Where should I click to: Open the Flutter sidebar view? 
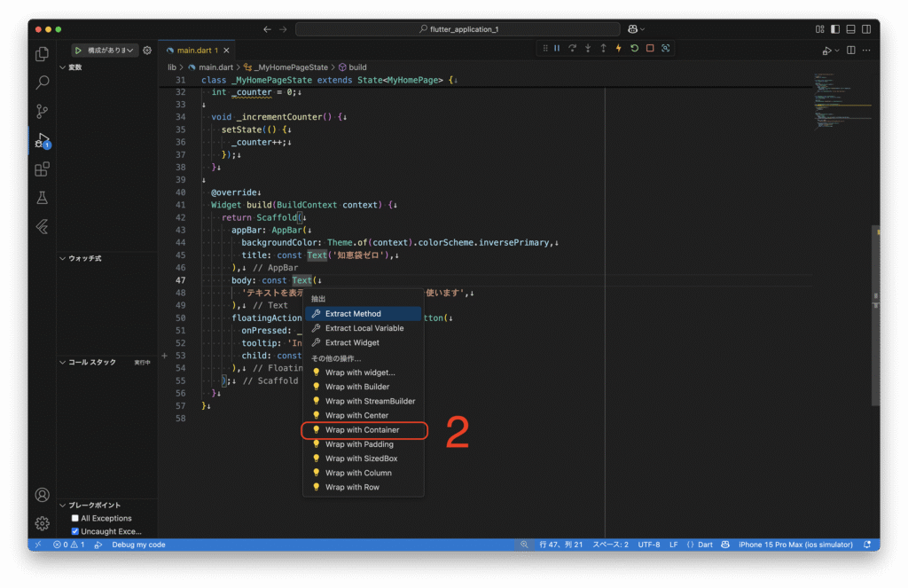[x=42, y=226]
